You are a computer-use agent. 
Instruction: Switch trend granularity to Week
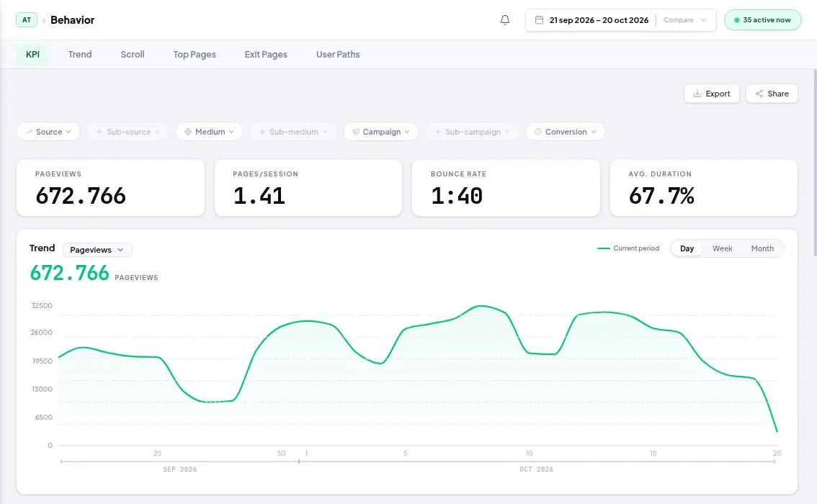tap(722, 248)
